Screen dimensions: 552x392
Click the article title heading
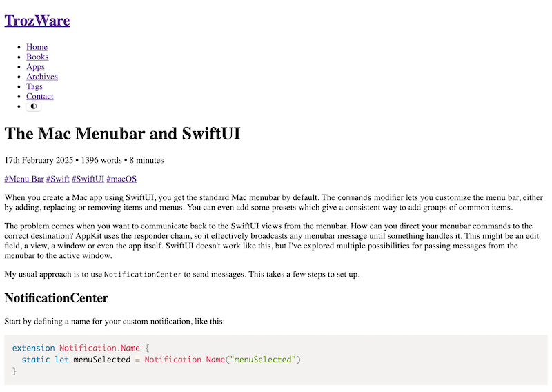(122, 133)
